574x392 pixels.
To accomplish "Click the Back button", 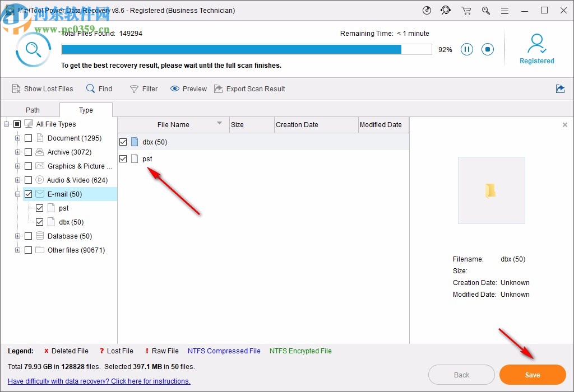I will point(461,375).
